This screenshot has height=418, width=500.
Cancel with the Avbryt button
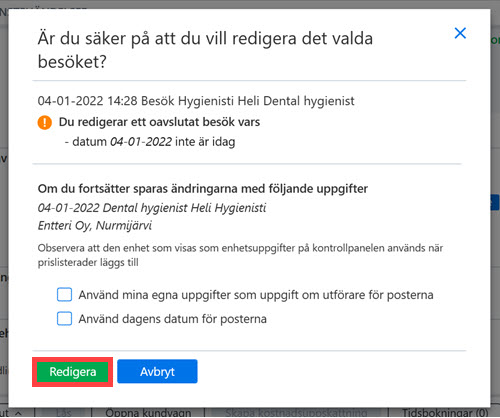click(157, 371)
